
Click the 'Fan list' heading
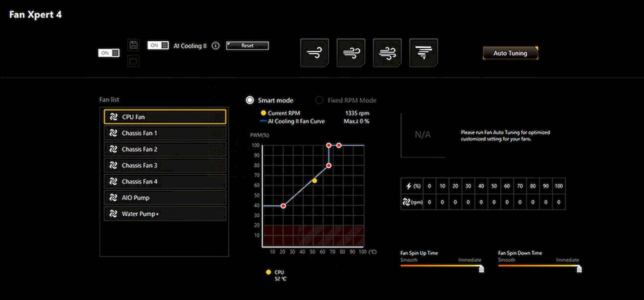pos(109,100)
